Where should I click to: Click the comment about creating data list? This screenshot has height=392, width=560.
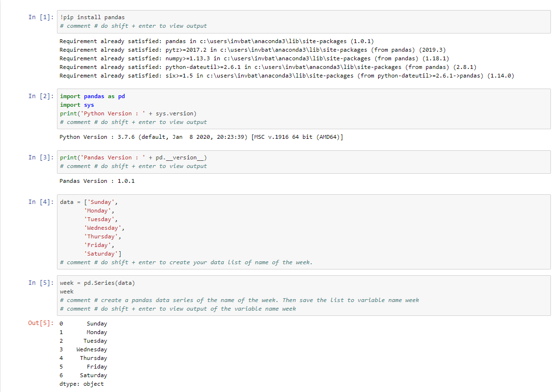pos(186,262)
